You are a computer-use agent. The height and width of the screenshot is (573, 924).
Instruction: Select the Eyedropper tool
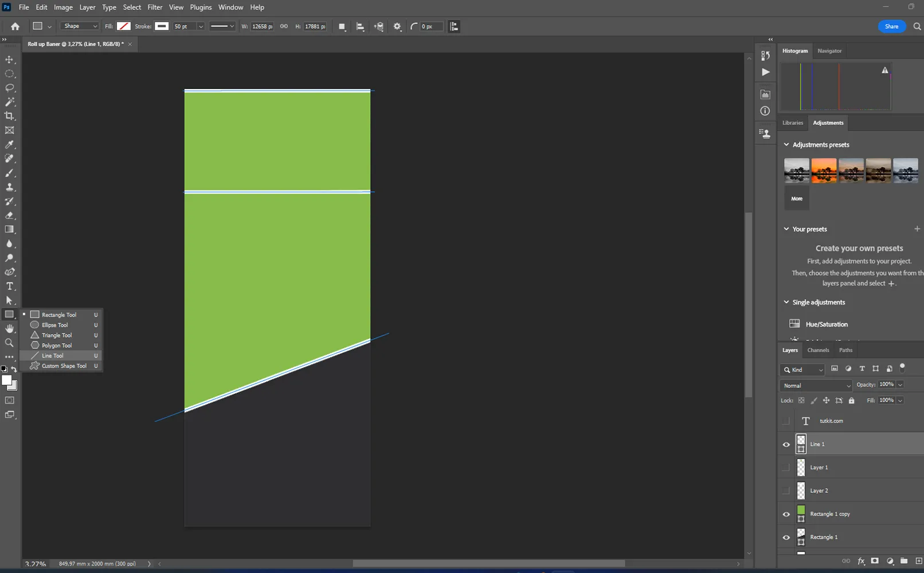click(10, 144)
